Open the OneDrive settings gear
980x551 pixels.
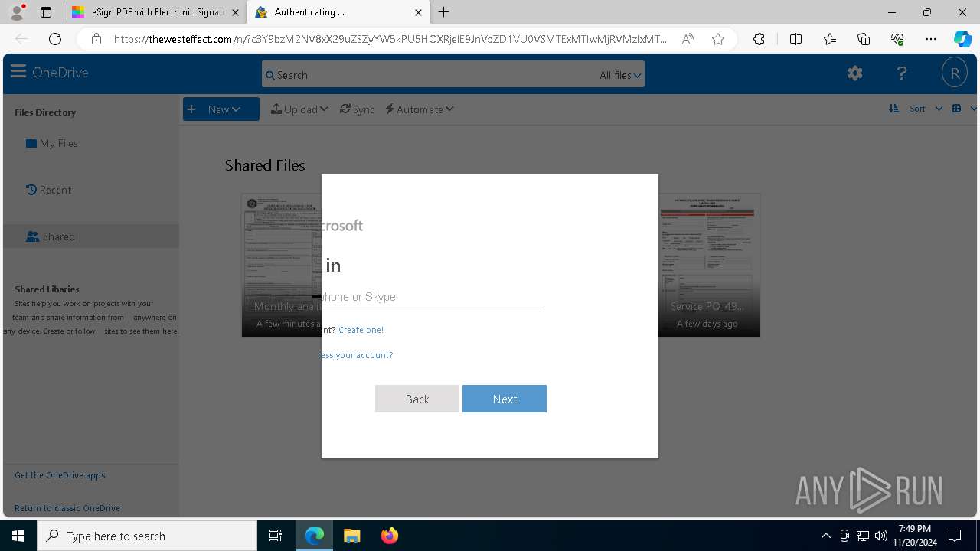pos(855,73)
